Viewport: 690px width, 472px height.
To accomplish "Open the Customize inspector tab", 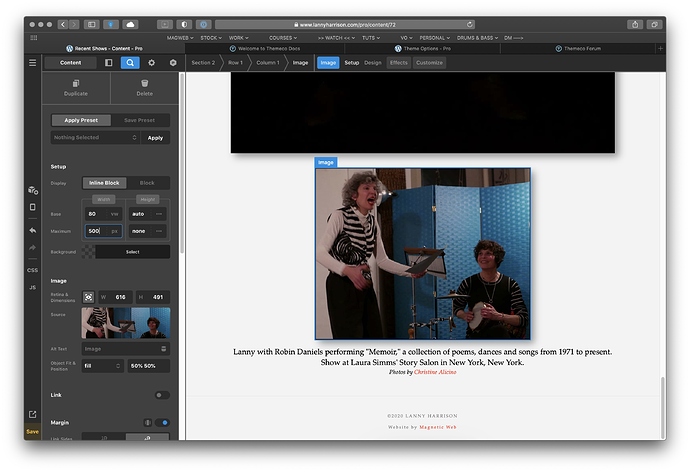I will tap(429, 62).
